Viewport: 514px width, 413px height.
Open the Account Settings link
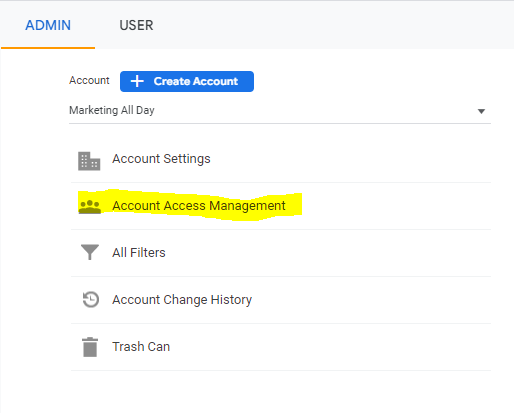161,159
